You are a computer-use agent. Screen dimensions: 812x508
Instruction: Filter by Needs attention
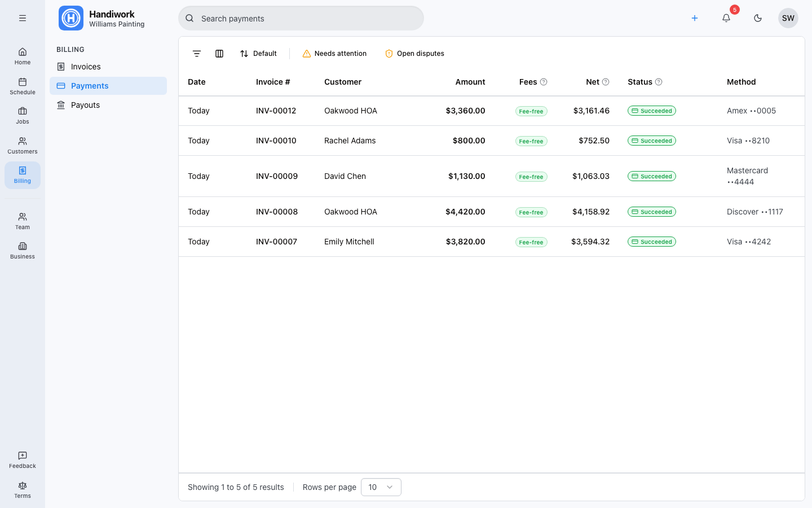pyautogui.click(x=334, y=54)
